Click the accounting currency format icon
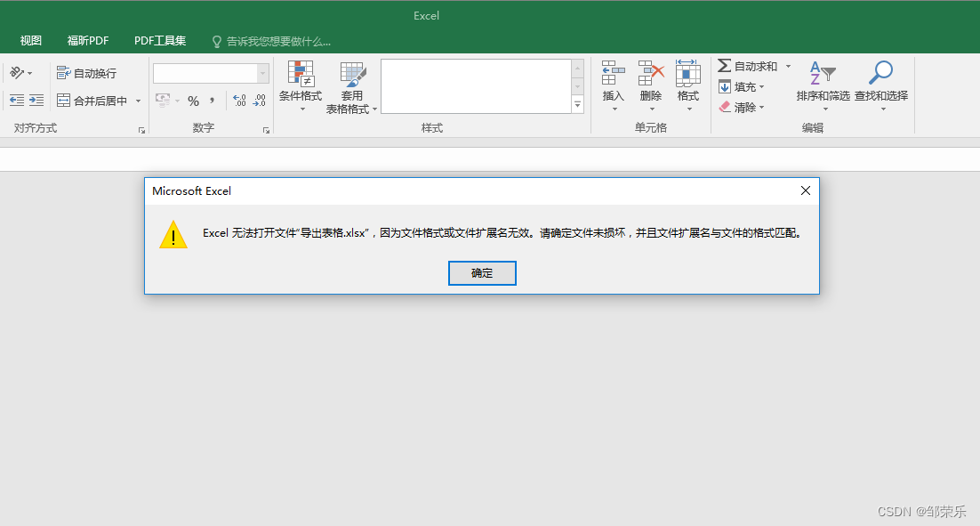Viewport: 980px width, 526px height. pyautogui.click(x=163, y=100)
